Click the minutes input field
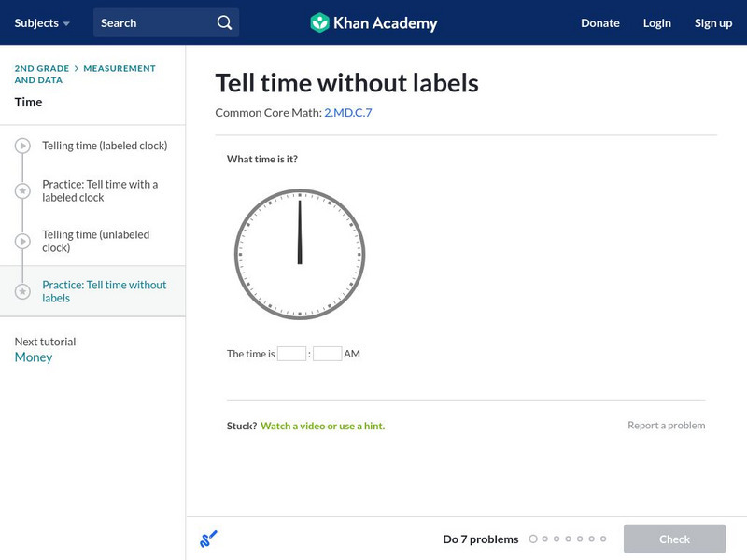The image size is (747, 560). (x=327, y=353)
